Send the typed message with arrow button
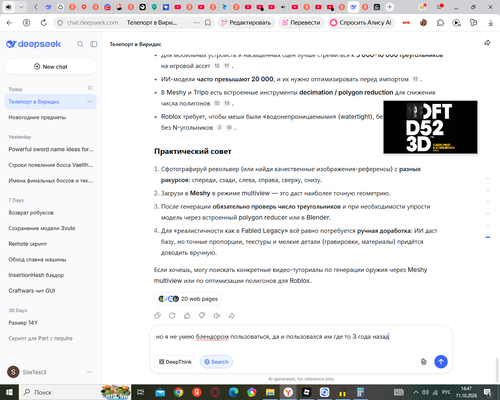This screenshot has width=500, height=400. [441, 362]
